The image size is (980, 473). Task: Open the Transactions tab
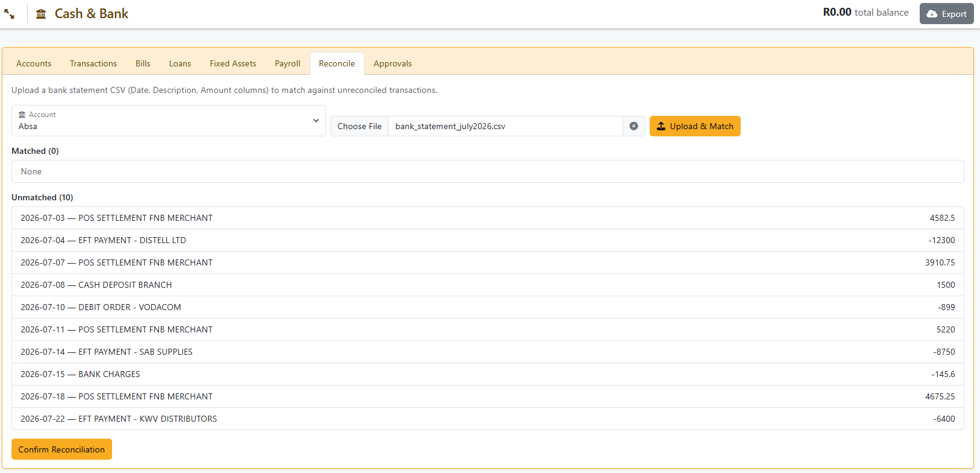93,63
